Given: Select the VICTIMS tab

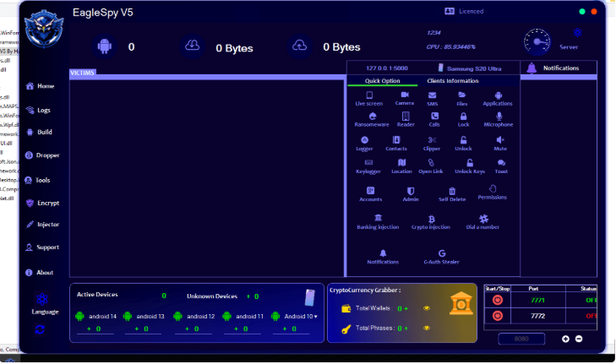Looking at the screenshot, I should point(83,73).
